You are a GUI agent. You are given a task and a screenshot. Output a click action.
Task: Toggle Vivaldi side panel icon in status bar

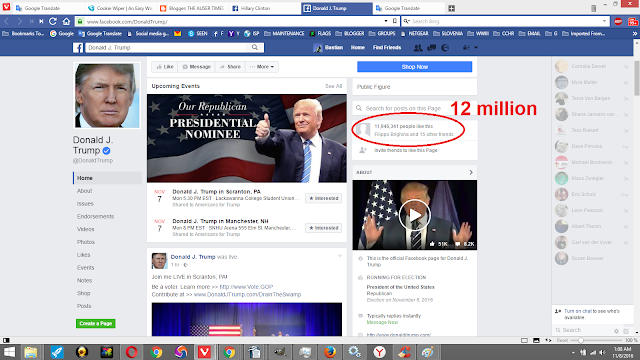click(x=6, y=340)
